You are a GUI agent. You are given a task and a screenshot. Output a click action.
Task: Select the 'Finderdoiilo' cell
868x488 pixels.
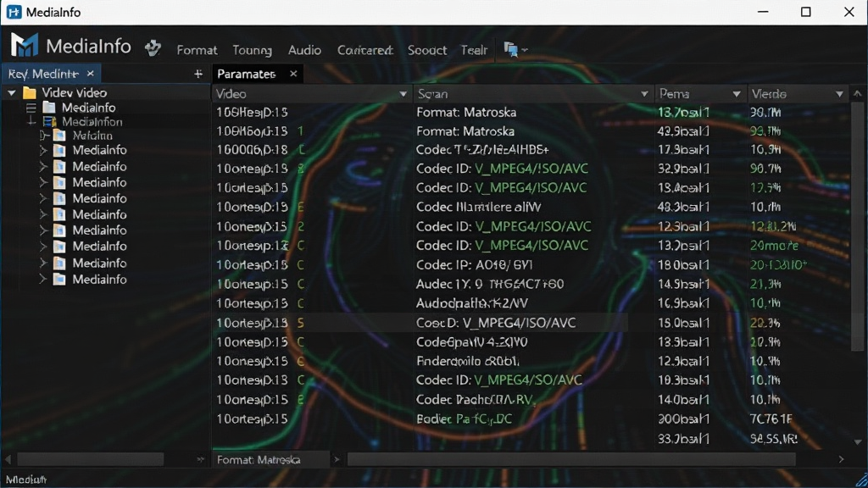(x=468, y=361)
